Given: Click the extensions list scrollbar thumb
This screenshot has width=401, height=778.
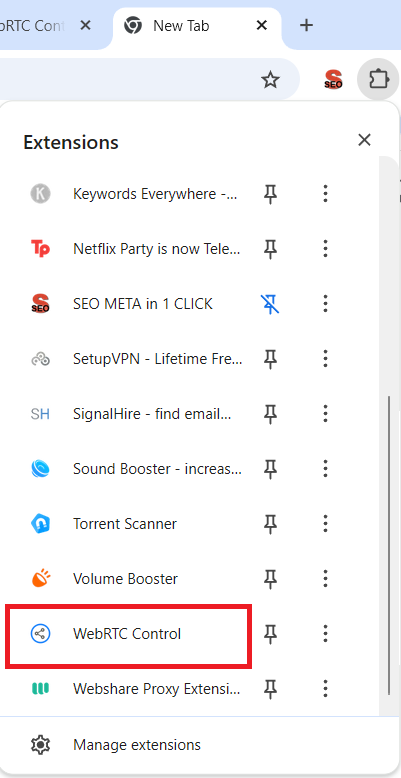Looking at the screenshot, I should pyautogui.click(x=390, y=544).
